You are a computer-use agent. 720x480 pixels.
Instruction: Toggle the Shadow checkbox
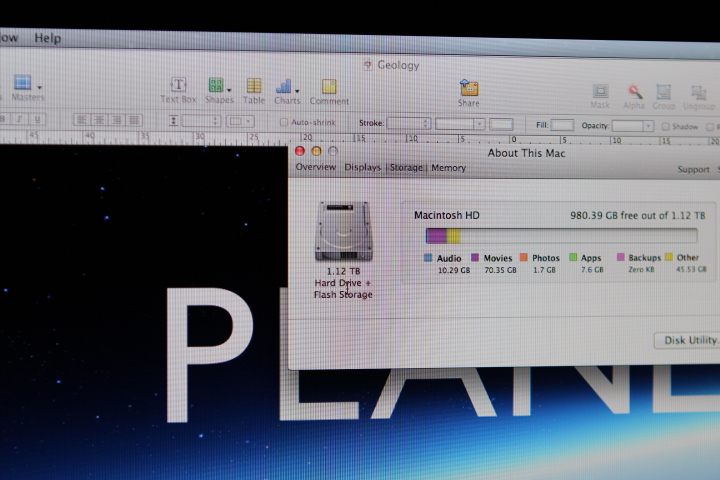(x=664, y=127)
